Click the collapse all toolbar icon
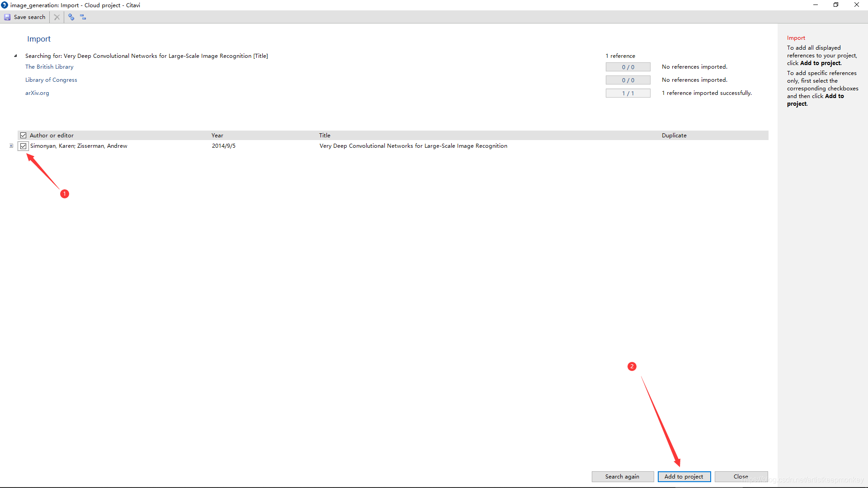The image size is (868, 488). 83,17
